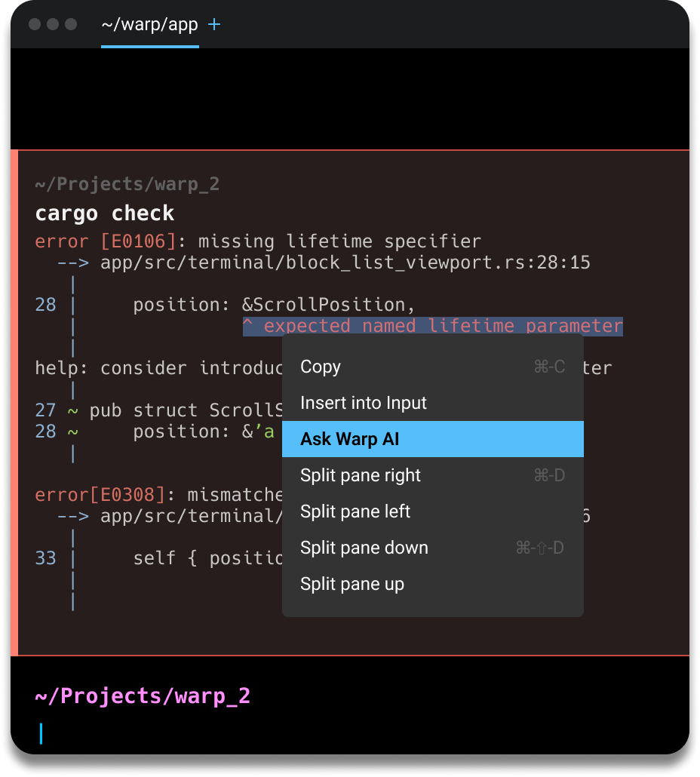Click 'error[E0308]' code text
This screenshot has height=777, width=700.
100,495
